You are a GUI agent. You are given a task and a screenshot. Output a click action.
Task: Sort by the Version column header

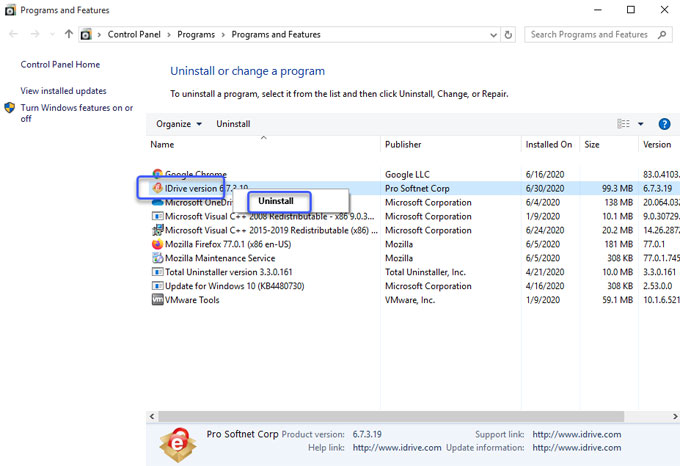(x=657, y=145)
